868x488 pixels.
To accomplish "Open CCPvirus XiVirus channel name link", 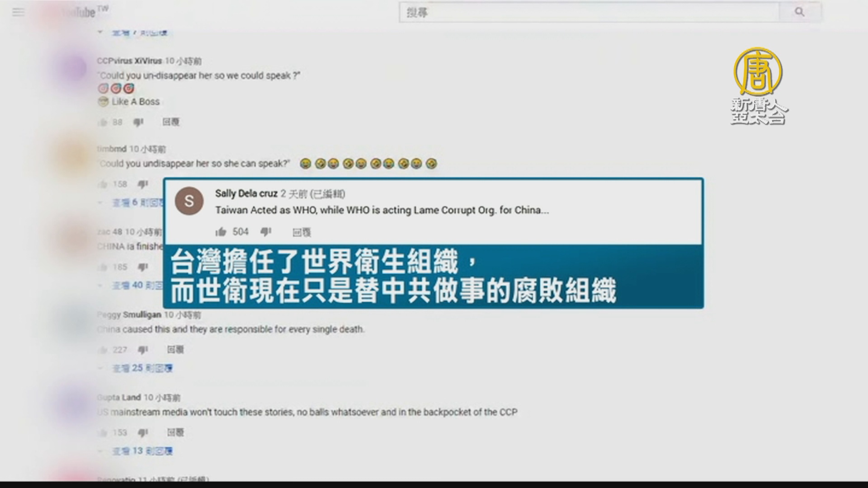I will [129, 61].
